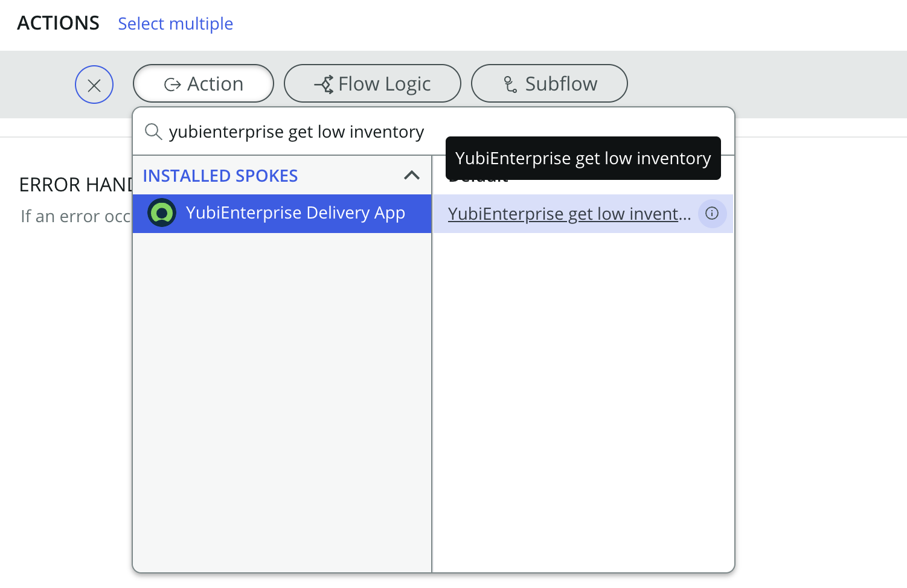Click the INSTALLED SPOKES heading text
This screenshot has height=588, width=907.
(x=220, y=176)
